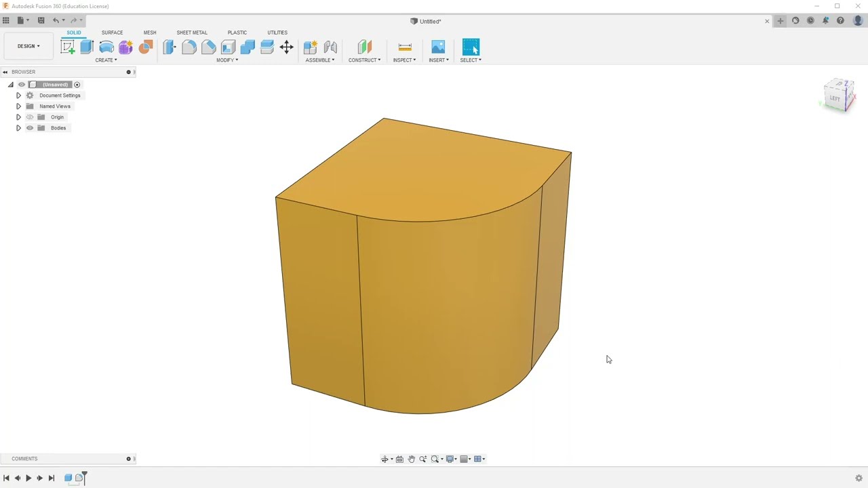Select the Solid tab
This screenshot has width=868, height=488.
74,33
